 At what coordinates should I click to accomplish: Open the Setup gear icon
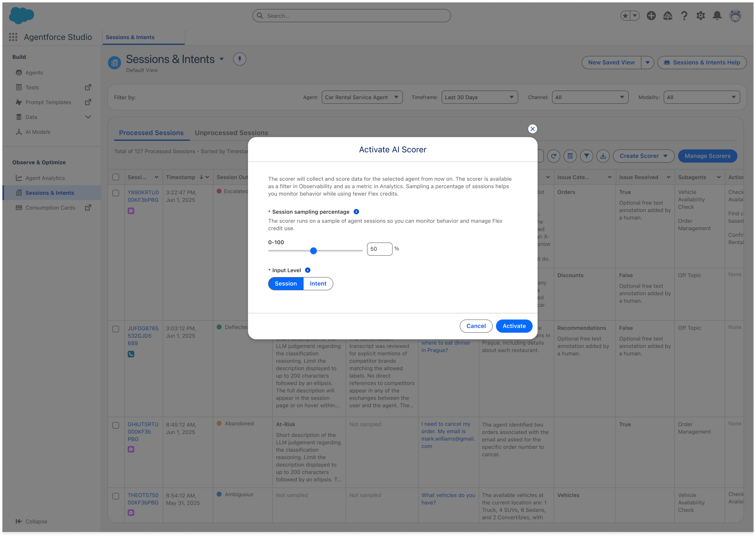[701, 16]
